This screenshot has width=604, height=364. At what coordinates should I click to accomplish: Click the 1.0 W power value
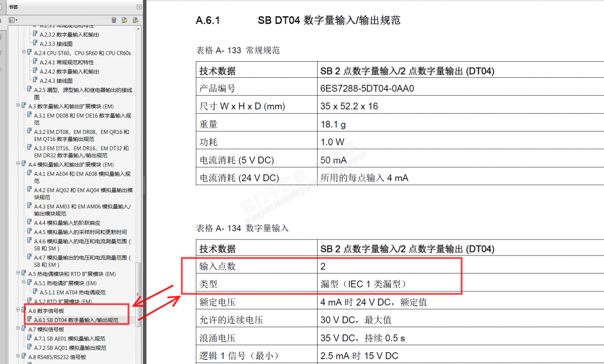coord(333,142)
